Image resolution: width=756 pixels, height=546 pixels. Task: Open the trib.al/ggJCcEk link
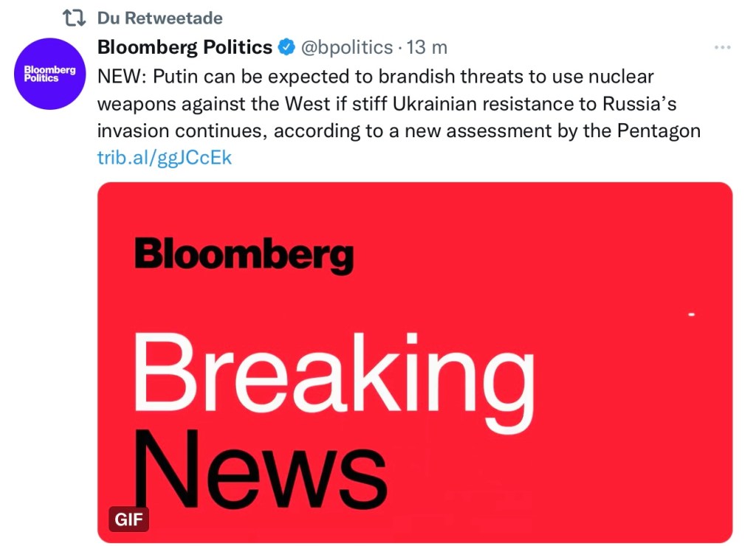click(x=164, y=158)
